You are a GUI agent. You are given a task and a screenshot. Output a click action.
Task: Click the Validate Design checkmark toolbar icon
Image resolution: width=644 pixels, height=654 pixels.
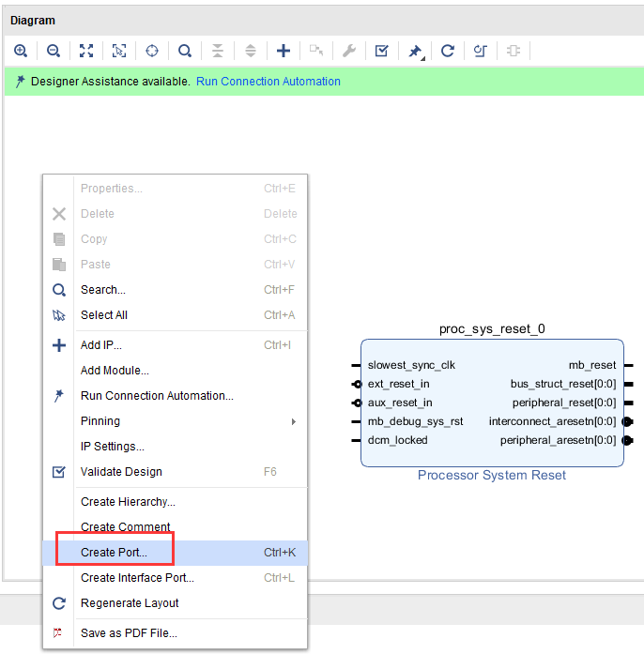tap(381, 51)
